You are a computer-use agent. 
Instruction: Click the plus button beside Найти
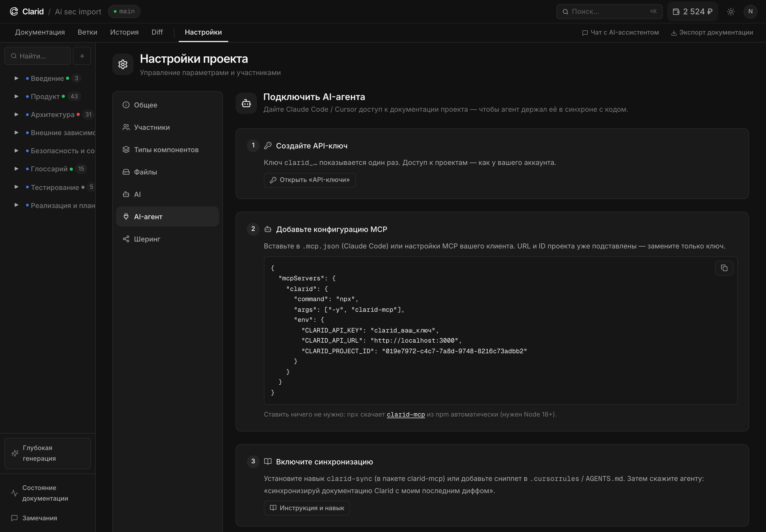tap(82, 56)
